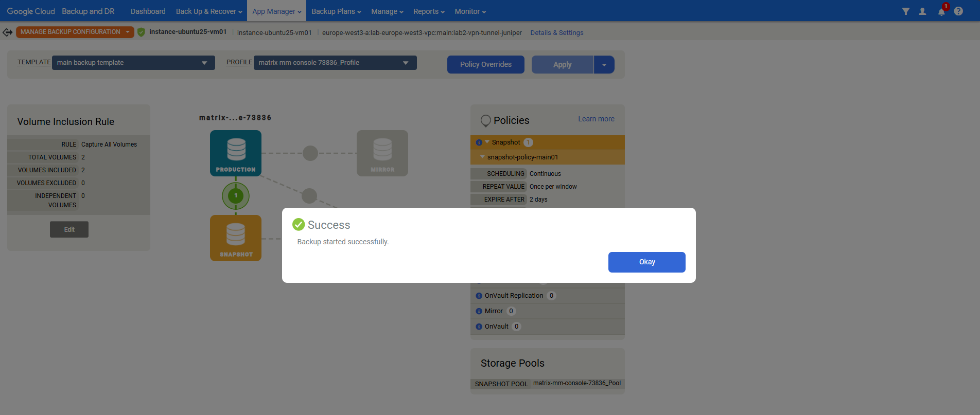Click Edit under Volume Inclusion Rule
This screenshot has height=415, width=980.
coord(69,229)
